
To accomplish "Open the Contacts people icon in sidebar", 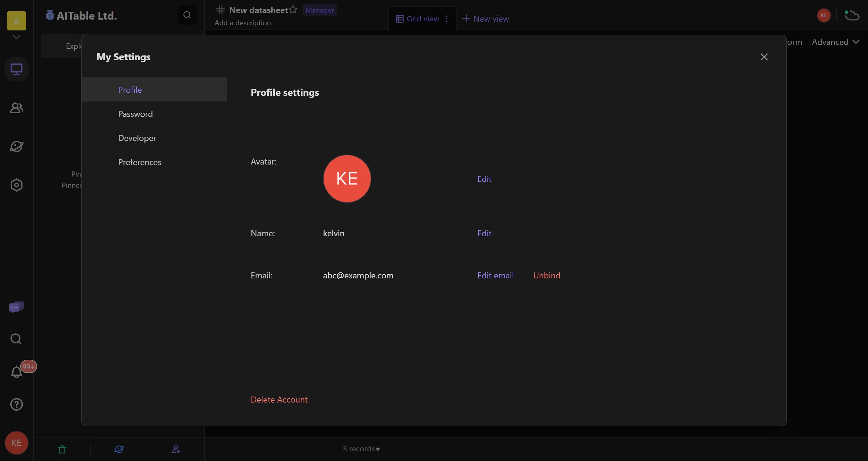I will tap(17, 108).
